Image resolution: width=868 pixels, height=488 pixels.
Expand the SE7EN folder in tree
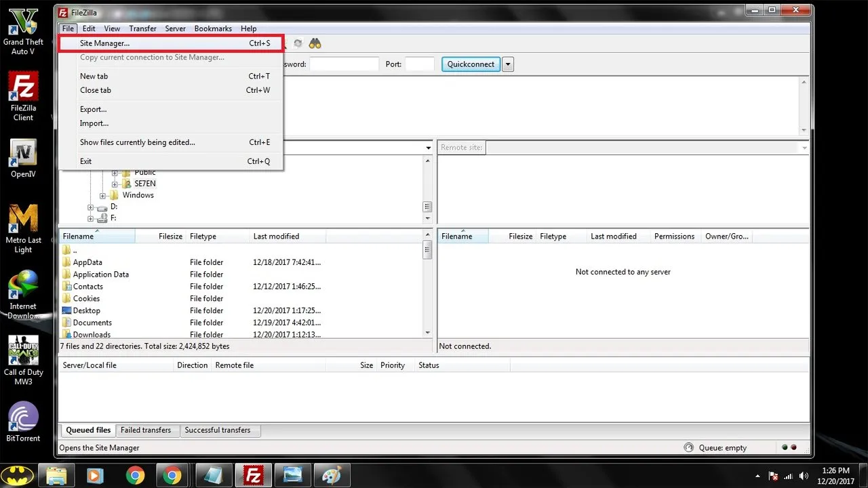pyautogui.click(x=115, y=184)
